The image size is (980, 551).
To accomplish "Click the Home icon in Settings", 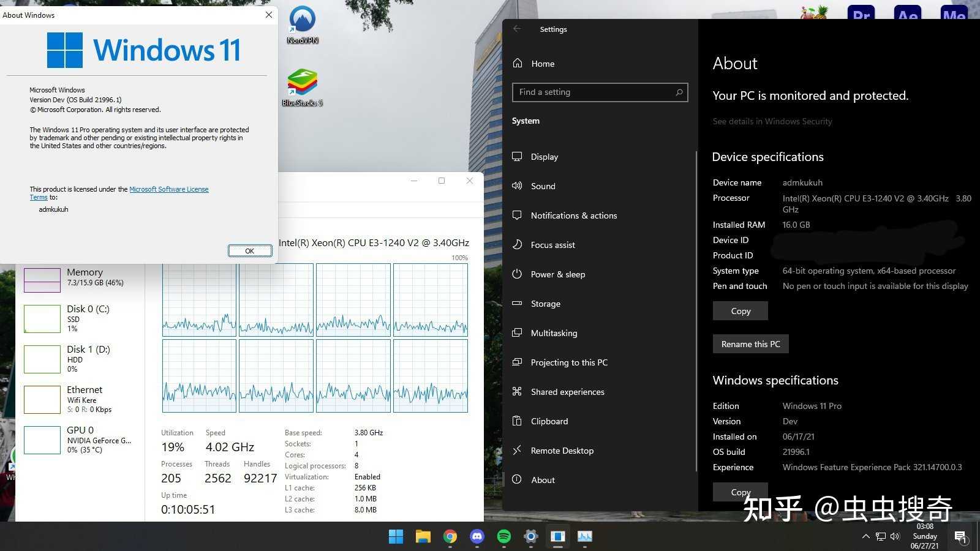I will pyautogui.click(x=518, y=63).
